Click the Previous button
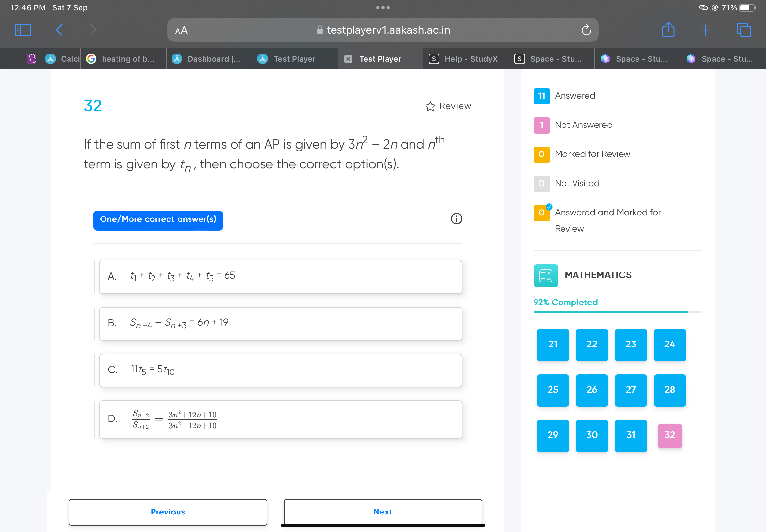 click(x=168, y=512)
